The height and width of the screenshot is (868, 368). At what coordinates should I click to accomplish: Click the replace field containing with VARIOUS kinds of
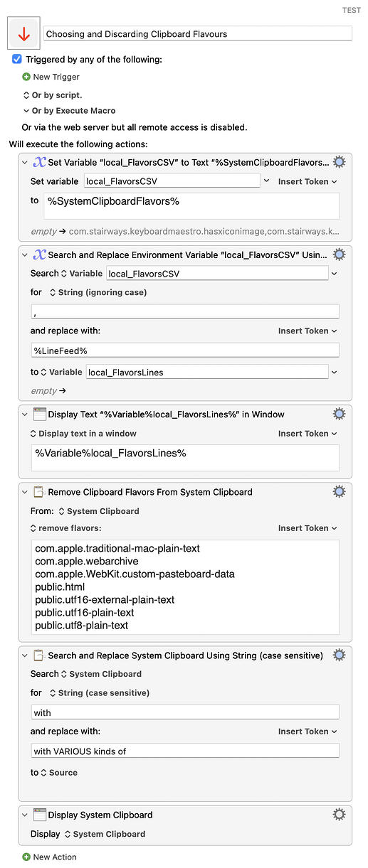(185, 751)
